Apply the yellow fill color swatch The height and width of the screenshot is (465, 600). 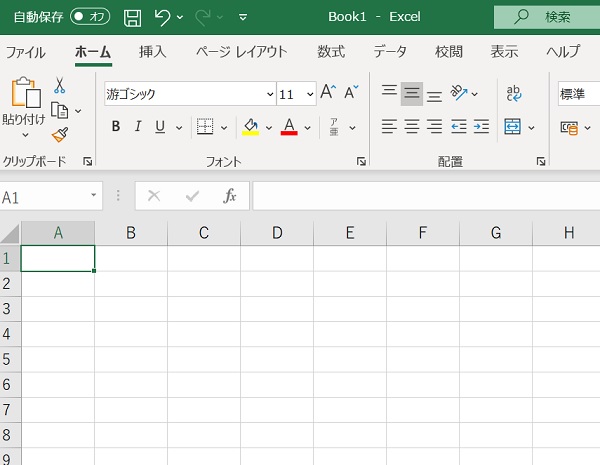251,127
